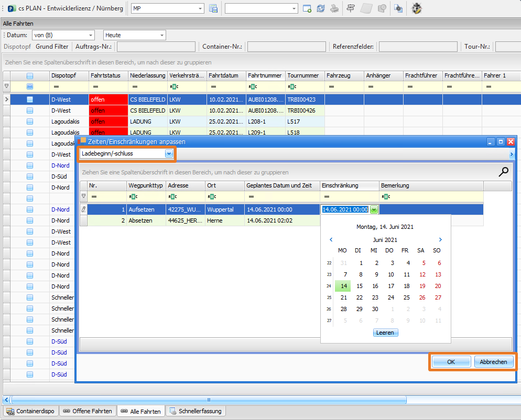This screenshot has width=521, height=420.
Task: Click the refresh arrows toolbar icon
Action: point(321,8)
